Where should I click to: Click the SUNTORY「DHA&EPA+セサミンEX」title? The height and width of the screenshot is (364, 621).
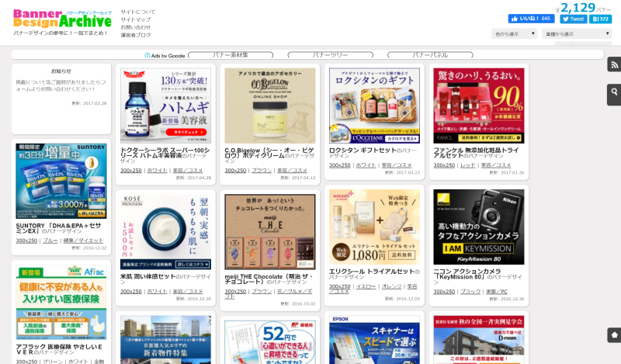(58, 228)
